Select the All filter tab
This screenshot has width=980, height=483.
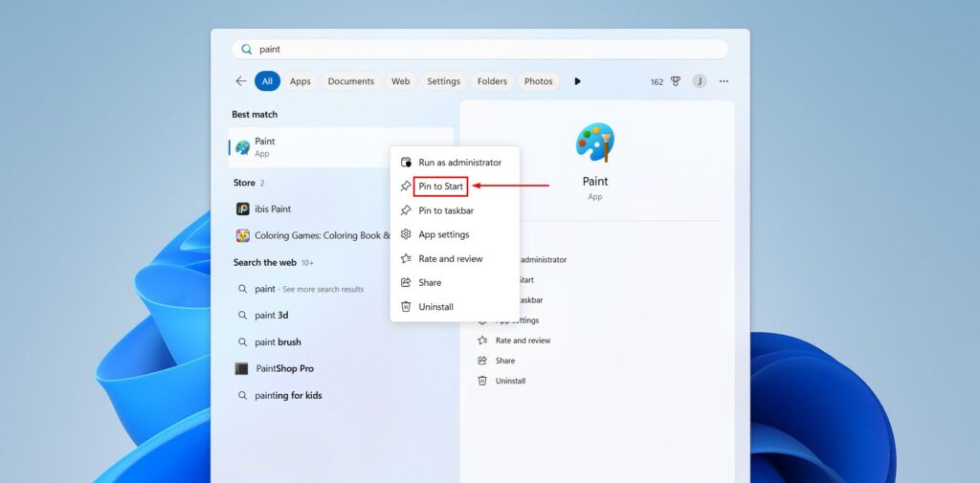click(x=268, y=81)
